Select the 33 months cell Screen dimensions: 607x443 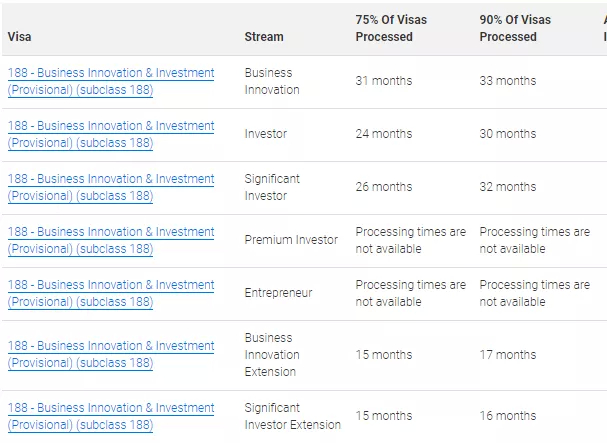click(x=508, y=81)
